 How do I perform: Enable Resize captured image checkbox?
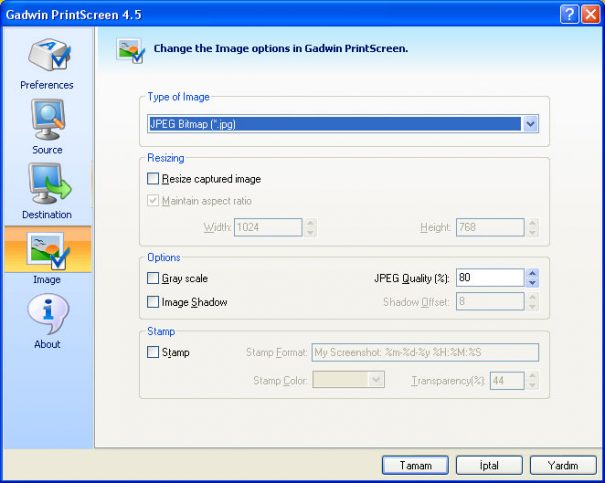click(x=153, y=179)
